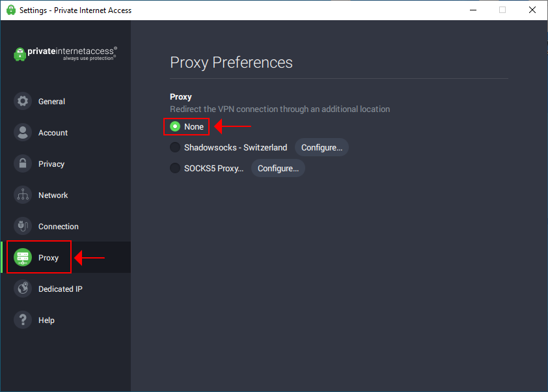Switch to the Privacy settings tab label

[51, 164]
